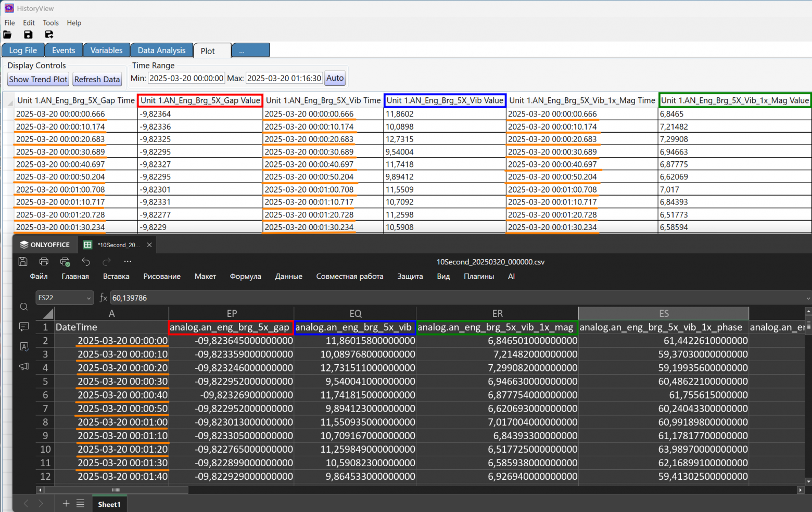Image resolution: width=812 pixels, height=512 pixels.
Task: Expand the formula bar with its chevron
Action: (808, 298)
